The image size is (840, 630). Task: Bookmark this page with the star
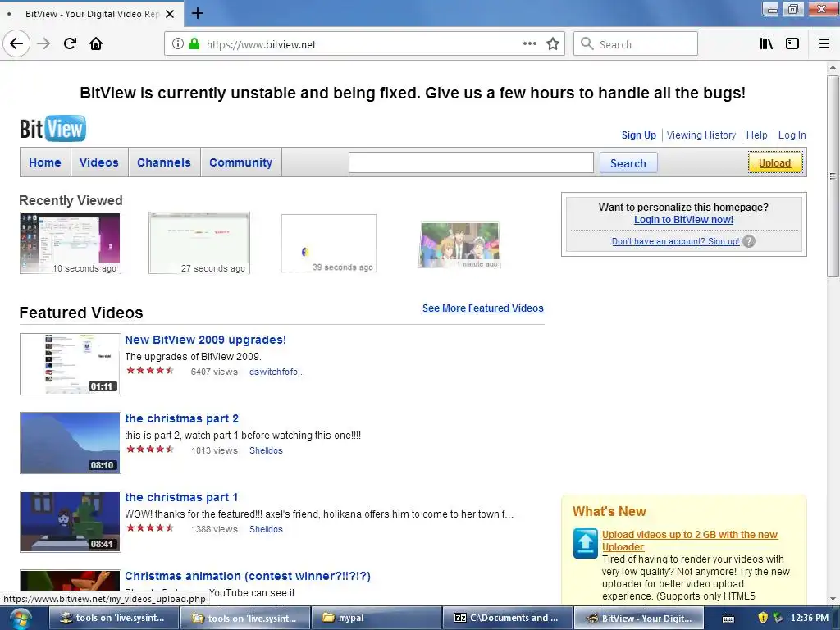tap(553, 44)
